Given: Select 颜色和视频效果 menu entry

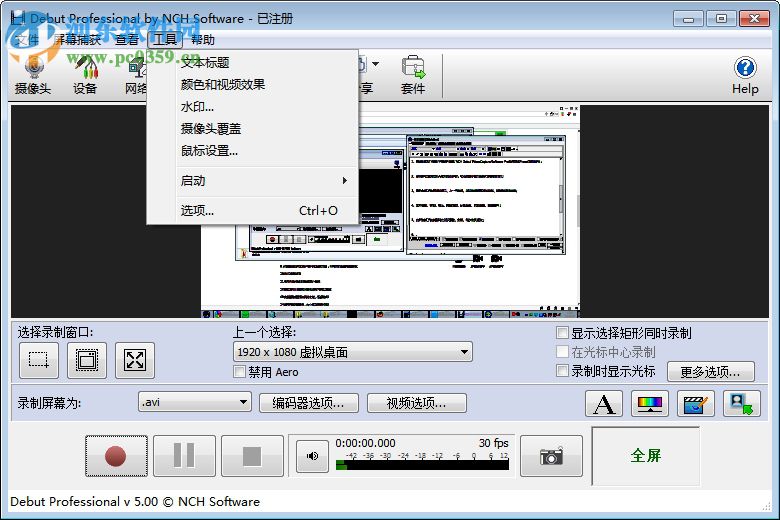Looking at the screenshot, I should (x=253, y=85).
